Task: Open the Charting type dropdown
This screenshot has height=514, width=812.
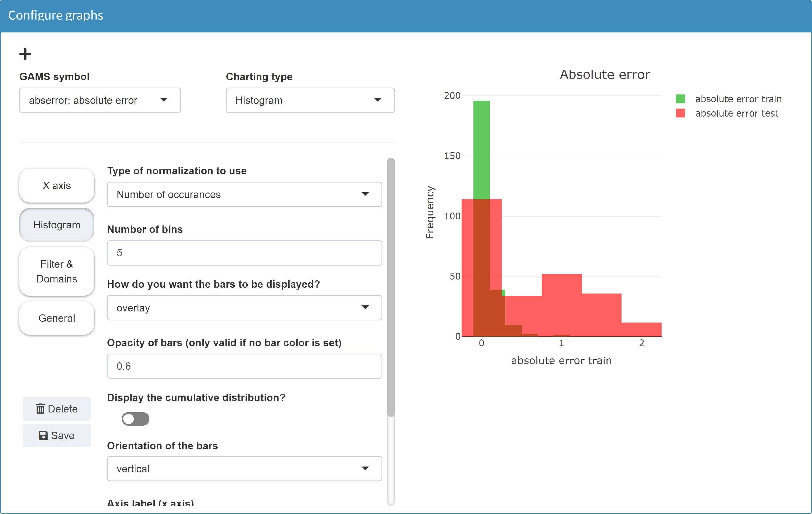Action: (x=310, y=100)
